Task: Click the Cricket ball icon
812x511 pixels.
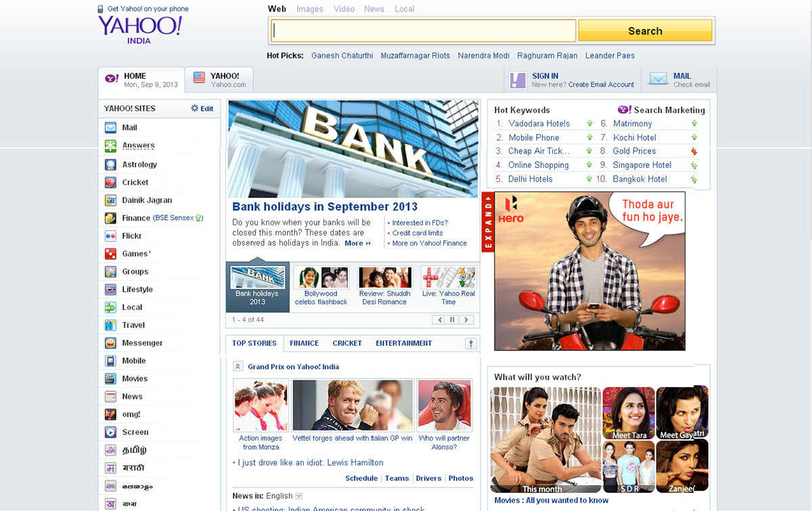Action: click(x=110, y=182)
